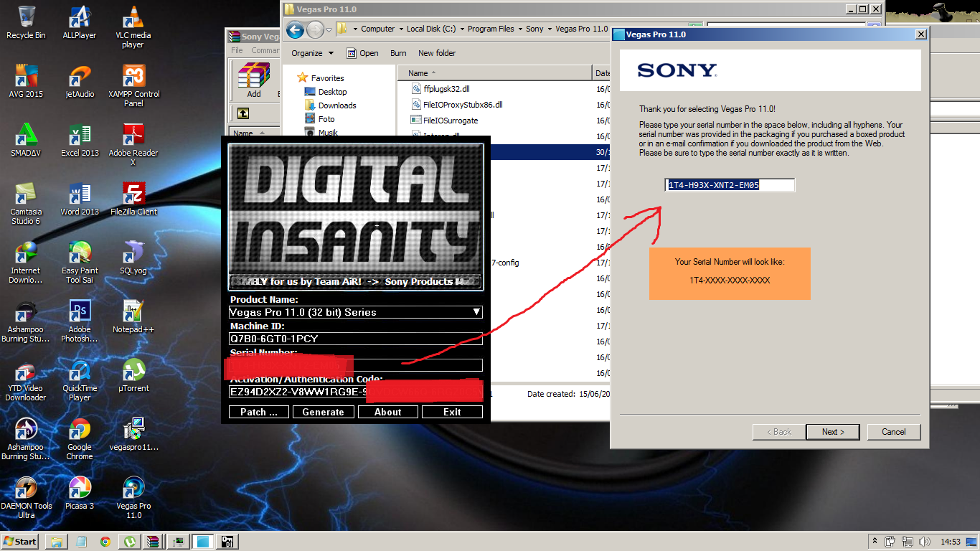Open YTD Video Downloader icon
980x551 pixels.
(26, 380)
